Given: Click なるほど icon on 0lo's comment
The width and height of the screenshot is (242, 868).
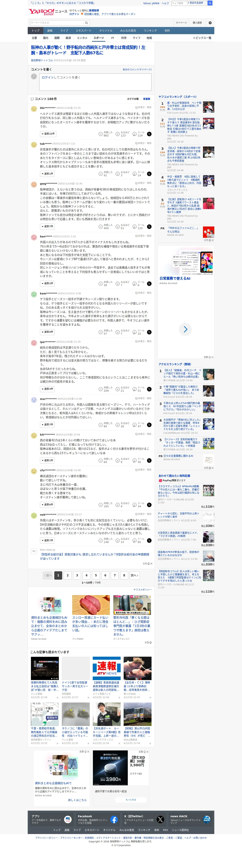Looking at the screenshot, I should pyautogui.click(x=117, y=134).
